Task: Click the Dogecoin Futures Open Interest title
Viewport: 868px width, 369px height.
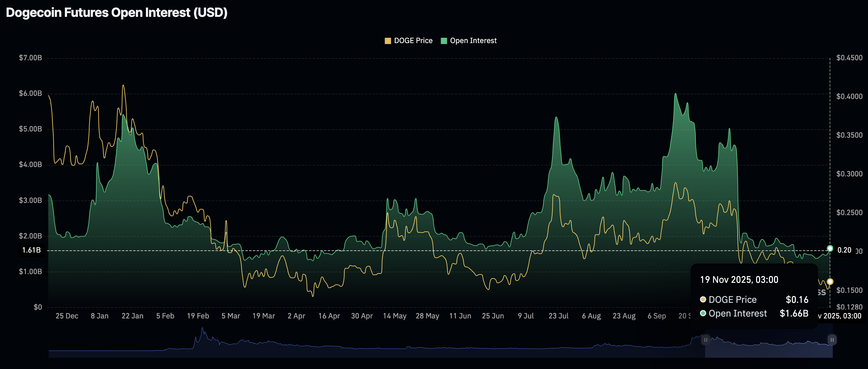Action: click(x=117, y=13)
